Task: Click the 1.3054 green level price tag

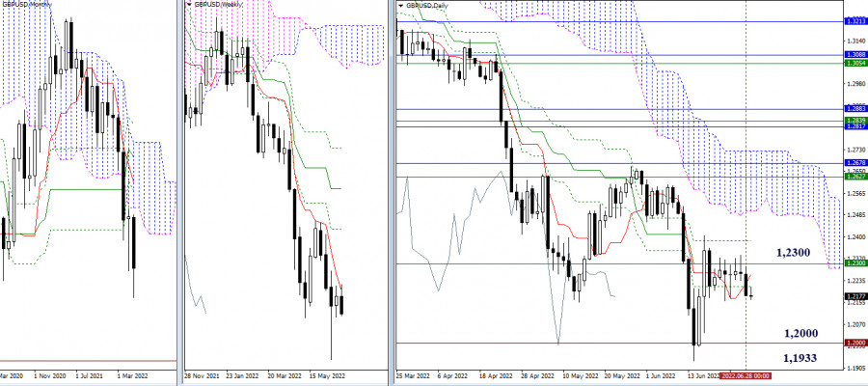Action: pos(856,63)
